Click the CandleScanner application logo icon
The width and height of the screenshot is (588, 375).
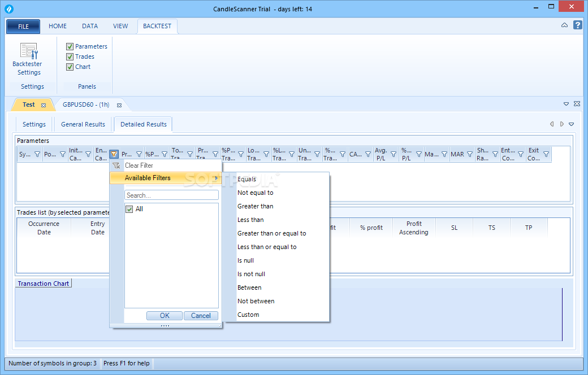[x=9, y=8]
